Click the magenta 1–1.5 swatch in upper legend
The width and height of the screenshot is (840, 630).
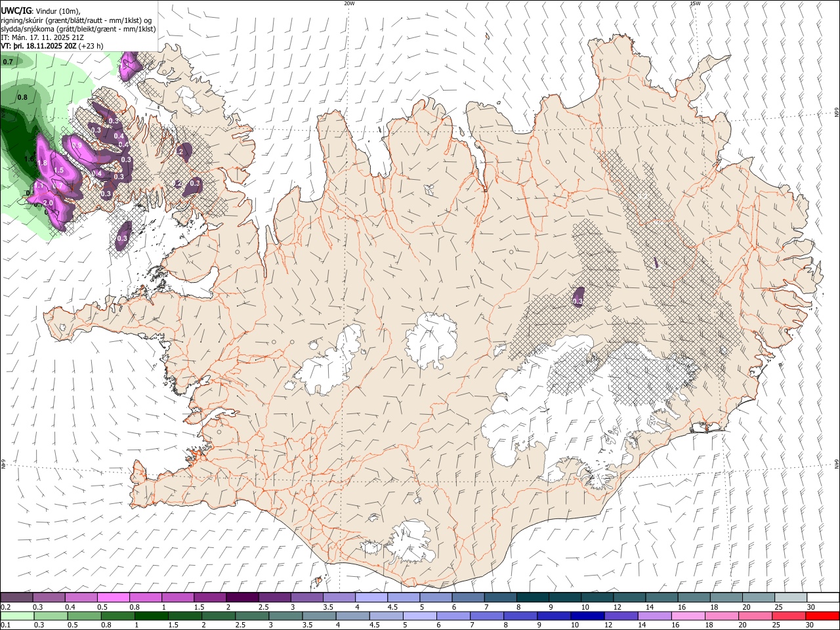click(x=178, y=597)
